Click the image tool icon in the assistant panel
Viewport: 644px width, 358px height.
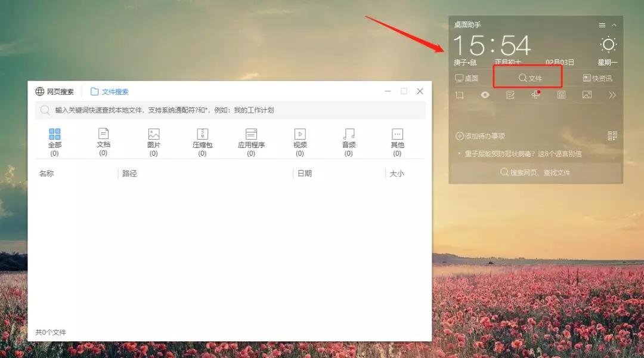587,94
